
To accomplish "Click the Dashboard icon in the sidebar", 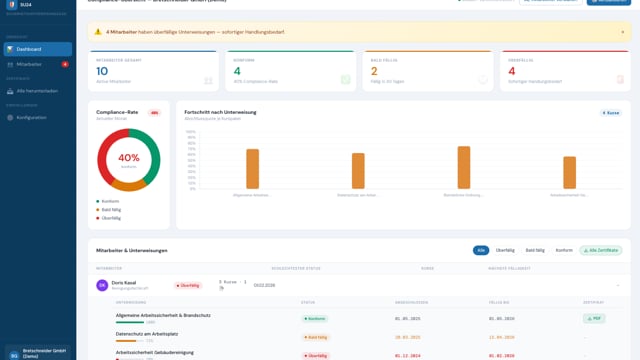I will 10,49.
